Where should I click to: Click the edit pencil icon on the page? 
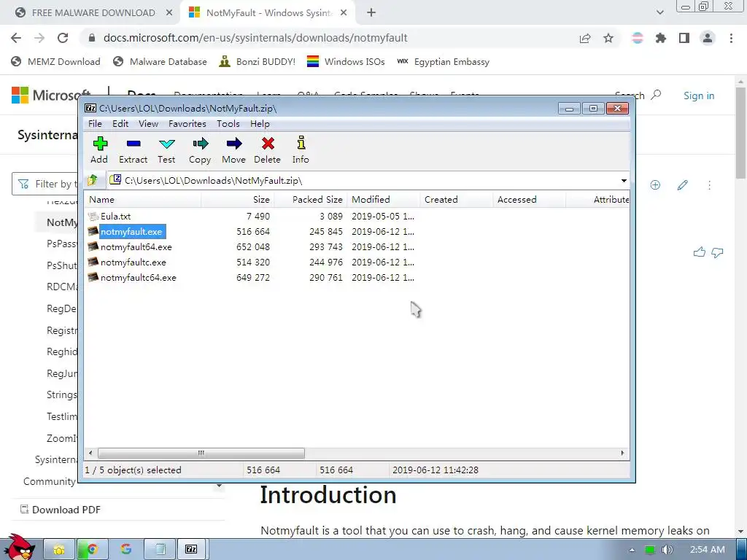682,184
